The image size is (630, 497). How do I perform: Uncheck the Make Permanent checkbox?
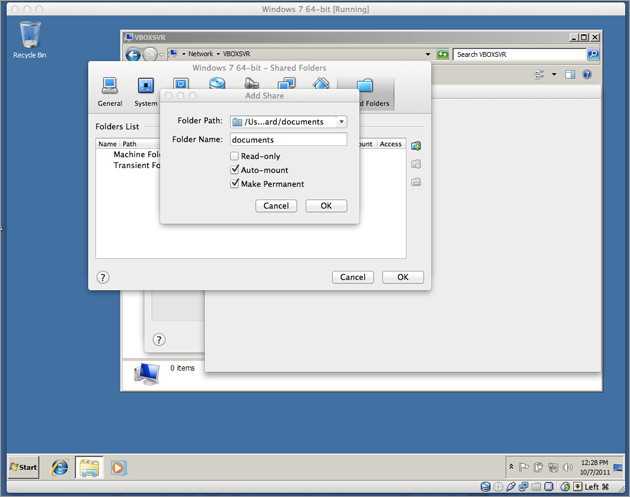235,184
